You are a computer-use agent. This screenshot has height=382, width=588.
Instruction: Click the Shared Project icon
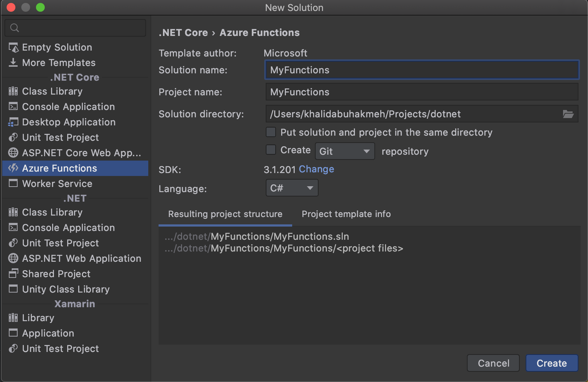[13, 273]
